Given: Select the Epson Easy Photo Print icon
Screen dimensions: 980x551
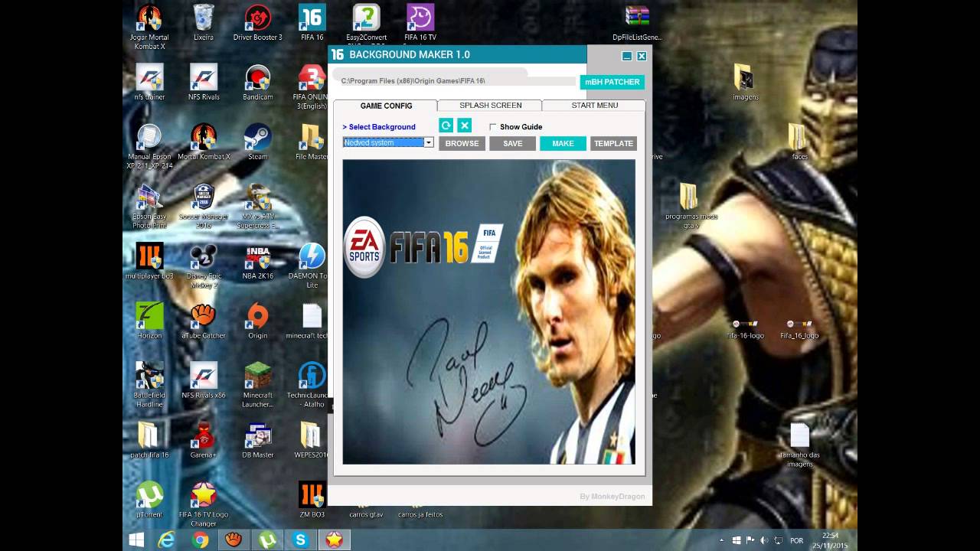Looking at the screenshot, I should coord(149,205).
